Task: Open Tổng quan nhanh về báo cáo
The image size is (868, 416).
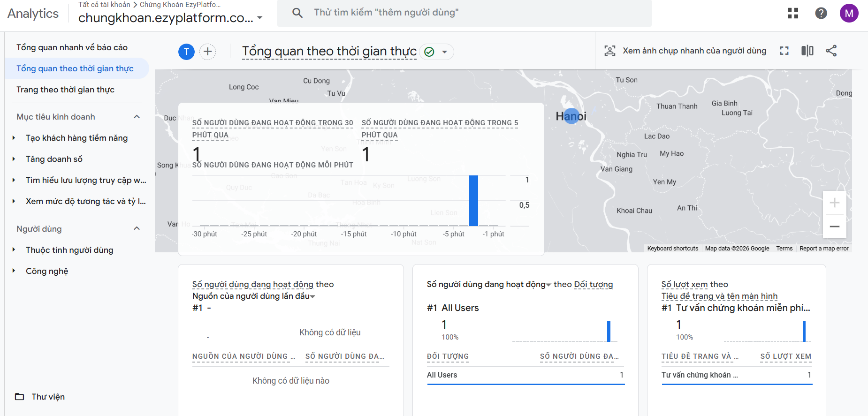Action: click(x=72, y=47)
